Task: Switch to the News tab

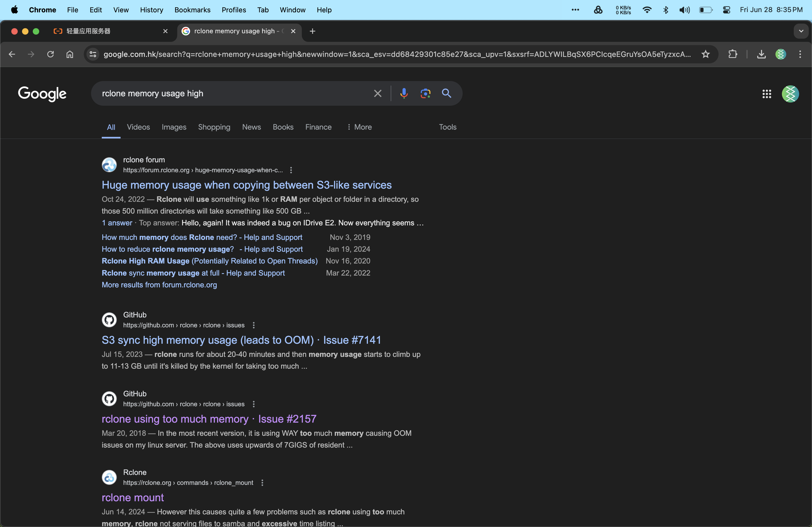Action: [251, 127]
